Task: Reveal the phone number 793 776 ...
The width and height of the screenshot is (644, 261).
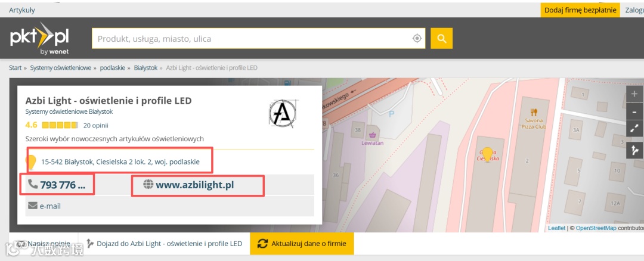Action: click(x=63, y=185)
